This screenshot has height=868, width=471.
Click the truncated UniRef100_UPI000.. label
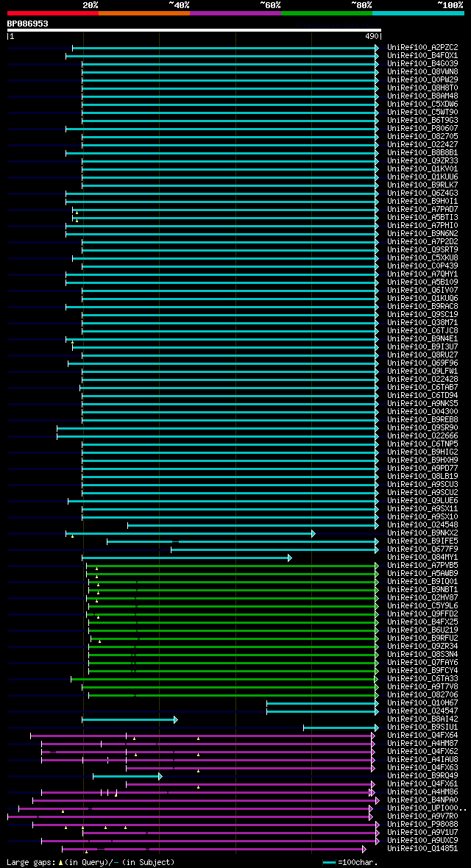(427, 808)
